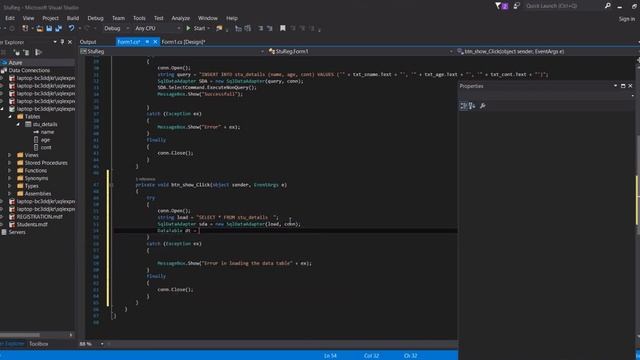640x360 pixels.
Task: Open a file using the folder toolbar icon
Action: click(x=40, y=29)
